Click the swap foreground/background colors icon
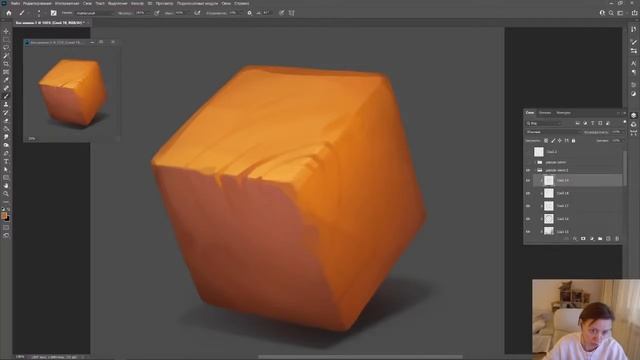Screen dimensions: 640x360 tap(9, 210)
